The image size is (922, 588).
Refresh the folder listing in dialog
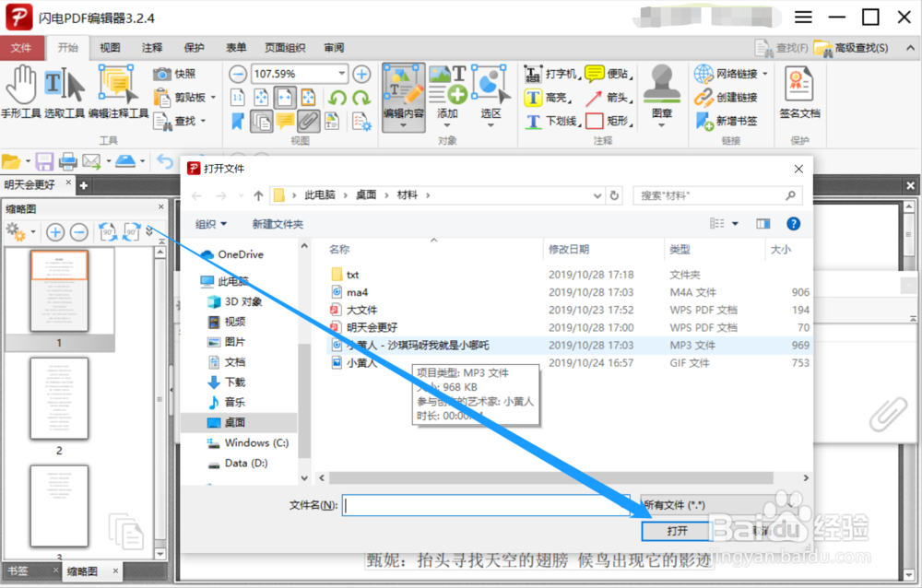[x=614, y=195]
